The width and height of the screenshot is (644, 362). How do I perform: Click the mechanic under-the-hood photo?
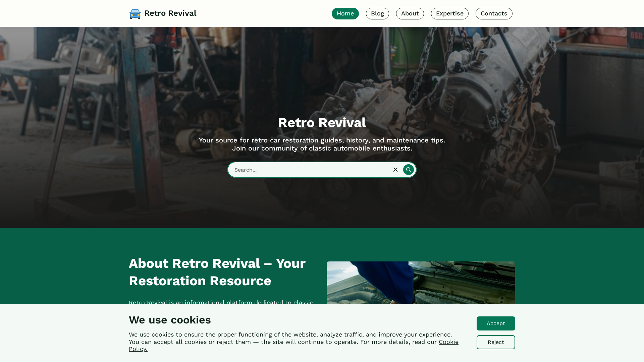click(421, 283)
